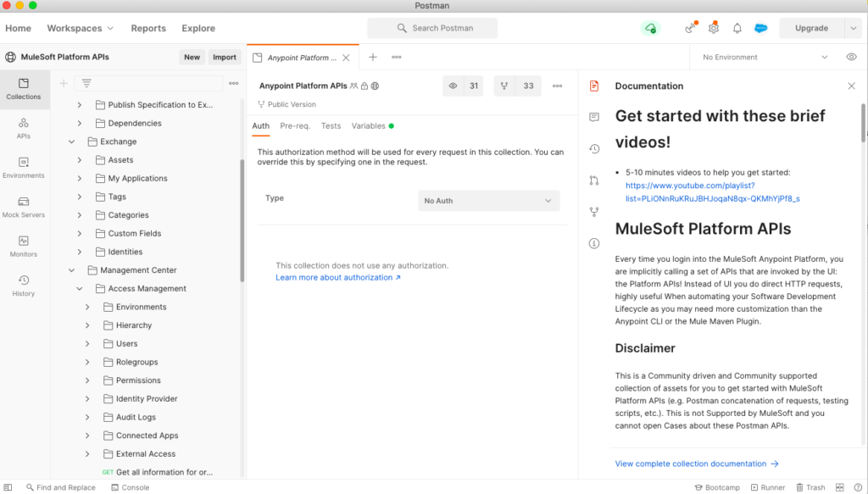The width and height of the screenshot is (868, 494).
Task: Close the Anypoint Platform tab
Action: (346, 58)
